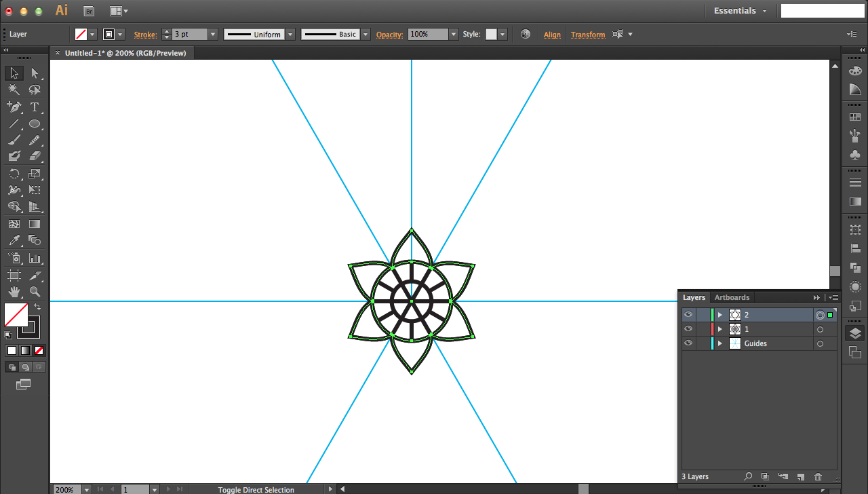Select the Rotate tool

pyautogui.click(x=14, y=174)
